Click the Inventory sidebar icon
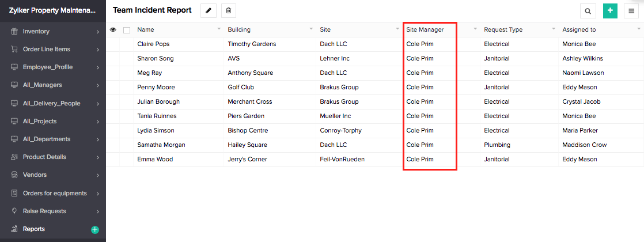 [14, 32]
